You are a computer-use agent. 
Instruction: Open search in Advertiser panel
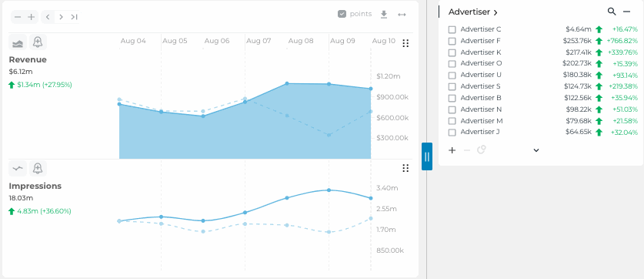(x=612, y=12)
